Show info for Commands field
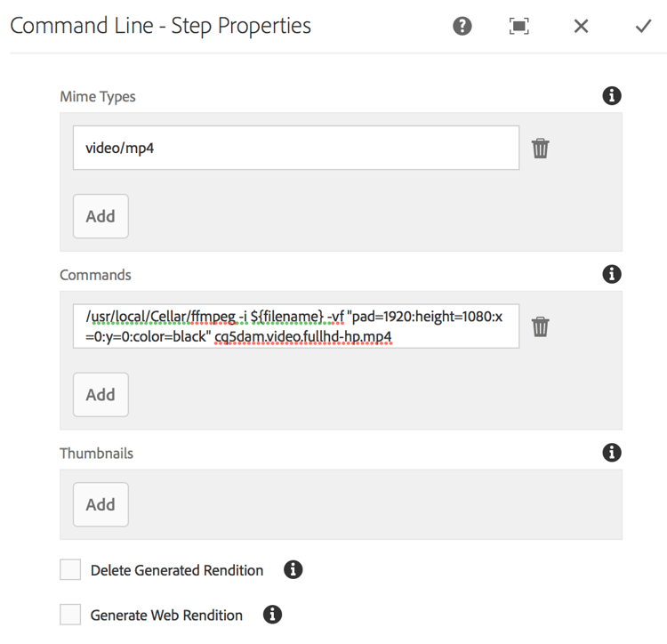This screenshot has width=667, height=644. pos(612,274)
